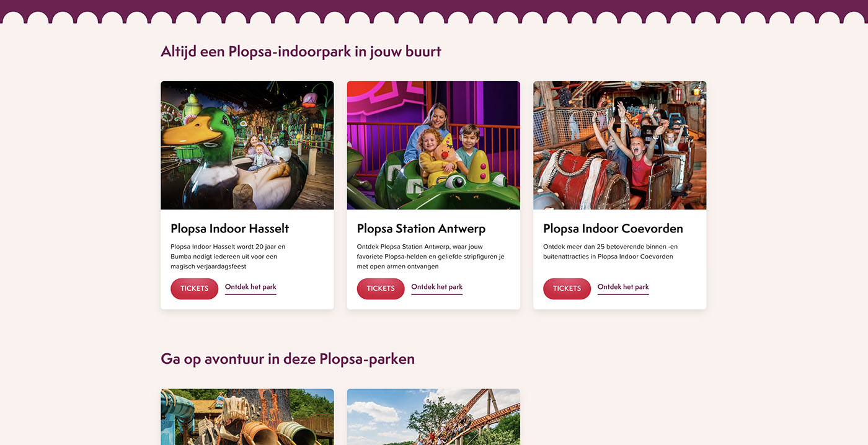This screenshot has height=445, width=868.
Task: Click TICKETS button for Plopsa Indoor Coevorden
Action: (567, 289)
